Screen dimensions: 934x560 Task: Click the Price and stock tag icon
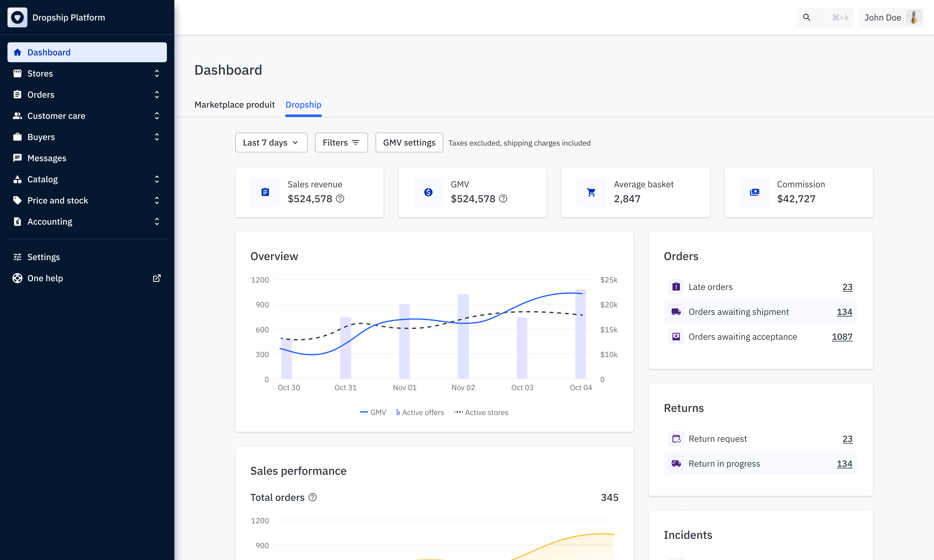tap(17, 200)
